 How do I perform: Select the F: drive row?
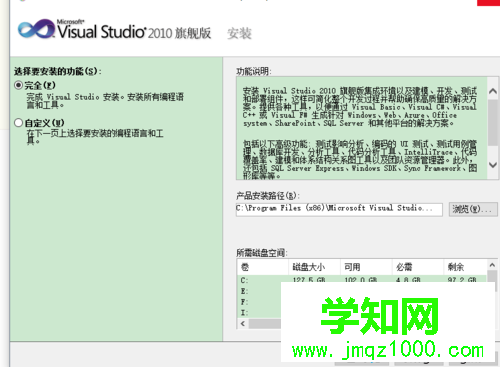[259, 302]
